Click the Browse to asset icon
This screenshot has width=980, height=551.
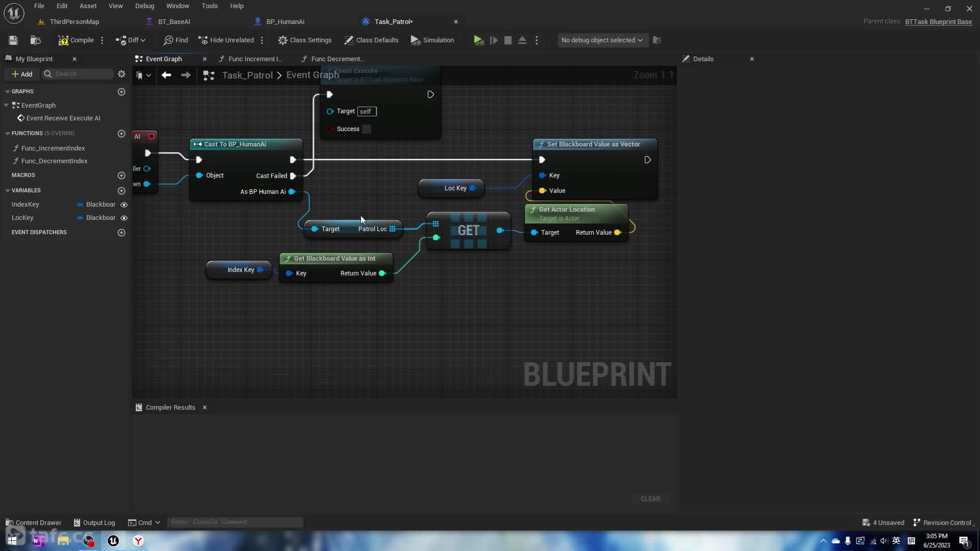pos(35,40)
